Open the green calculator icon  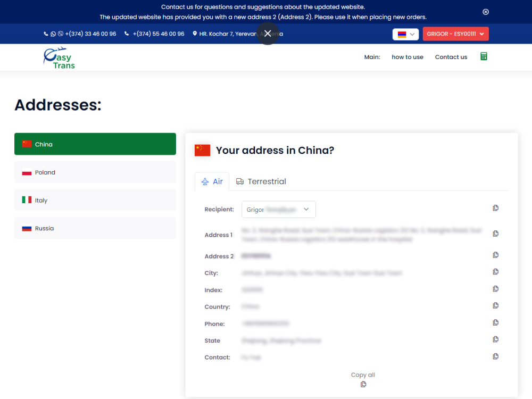pyautogui.click(x=484, y=56)
